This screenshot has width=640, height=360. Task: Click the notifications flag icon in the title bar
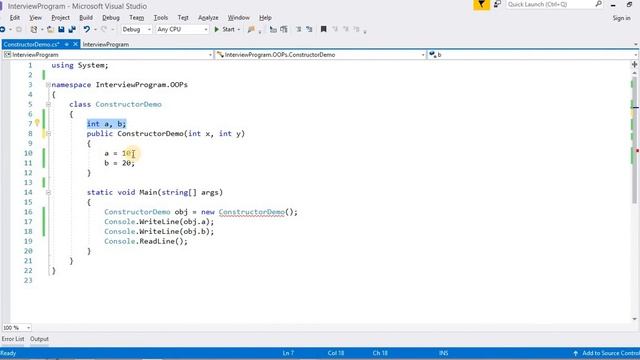[x=482, y=4]
